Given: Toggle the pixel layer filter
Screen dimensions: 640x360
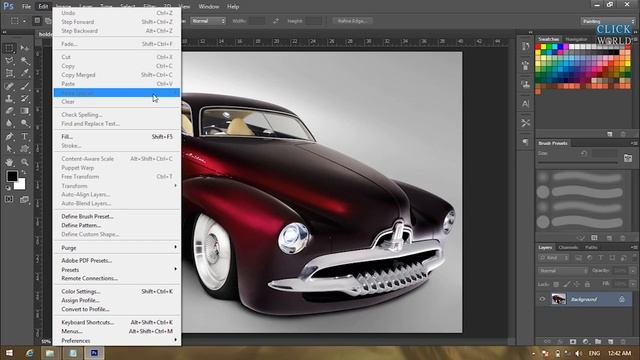Looking at the screenshot, I should point(578,258).
